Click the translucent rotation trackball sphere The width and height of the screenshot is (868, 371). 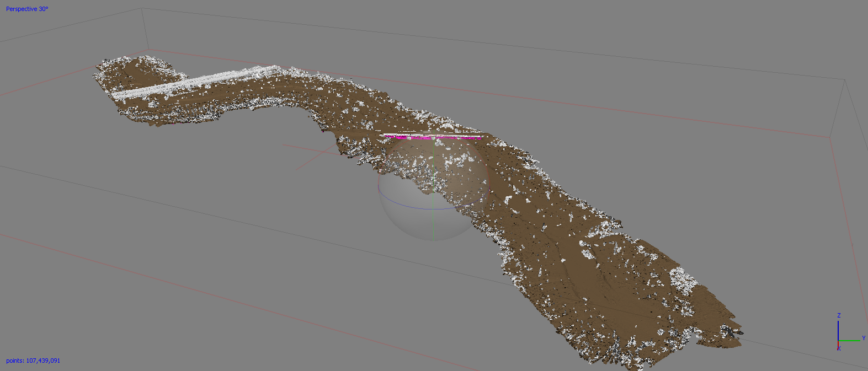point(433,185)
